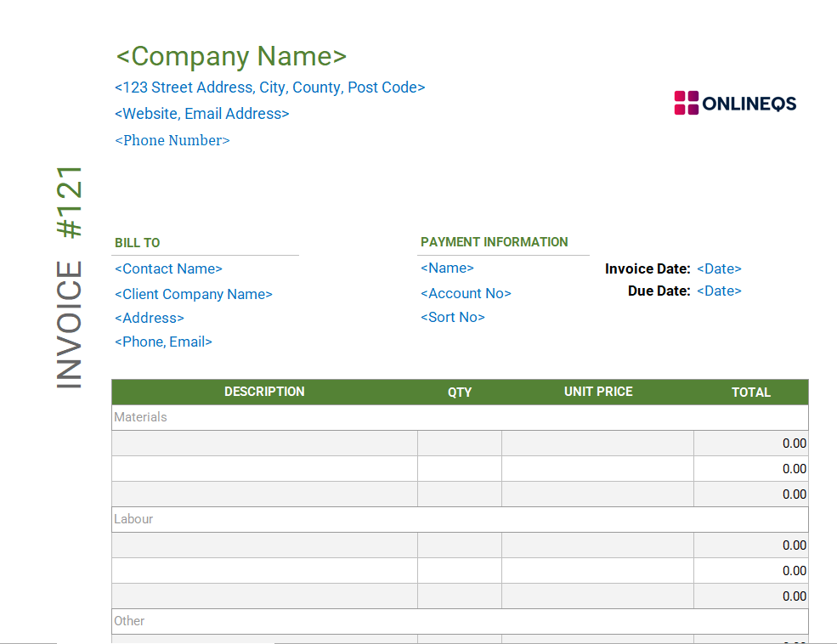Click the BILL TO section header
The image size is (837, 644).
pos(136,242)
